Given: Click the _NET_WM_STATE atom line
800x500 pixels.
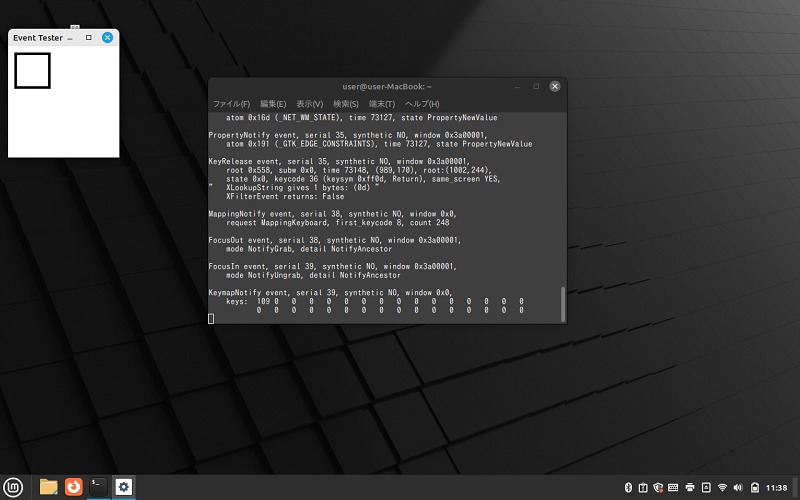Looking at the screenshot, I should (x=362, y=117).
